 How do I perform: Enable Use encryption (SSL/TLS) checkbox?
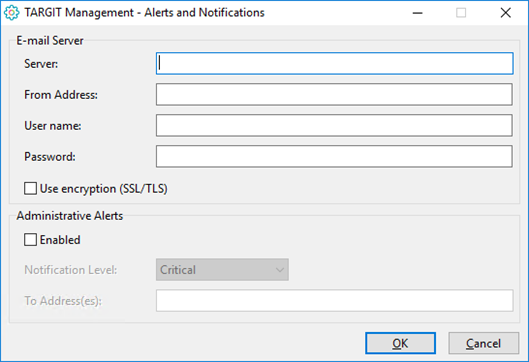30,189
